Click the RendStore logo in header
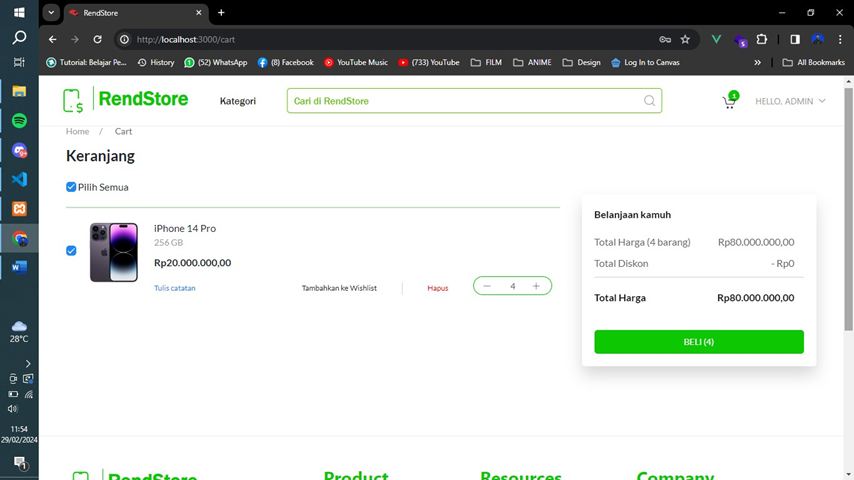The width and height of the screenshot is (854, 480). click(x=125, y=100)
